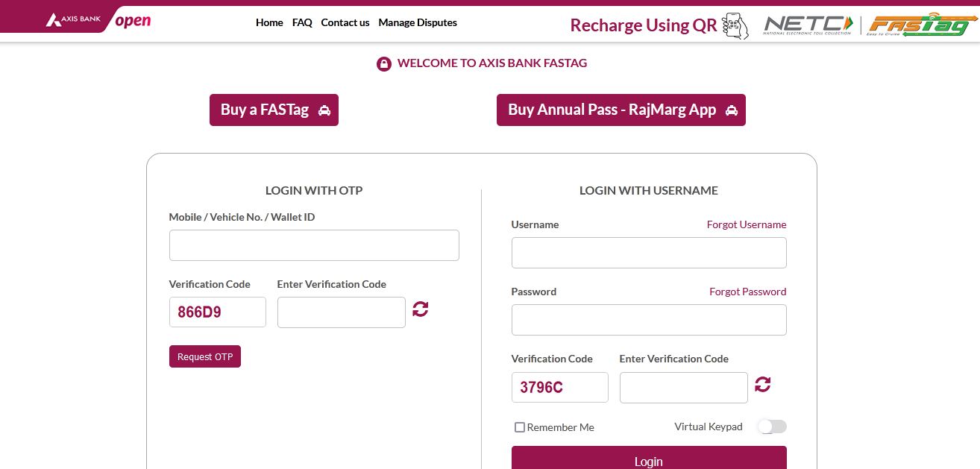Select Manage Disputes in the navigation
The width and height of the screenshot is (980, 469).
418,22
